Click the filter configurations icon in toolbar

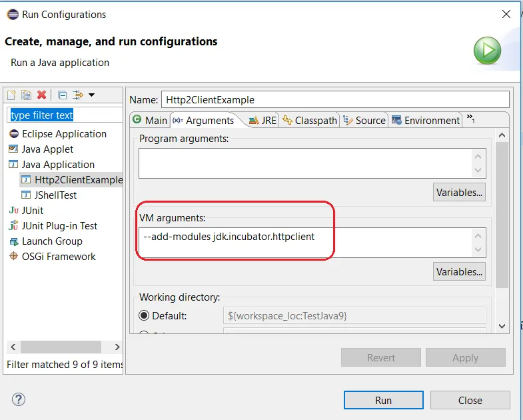point(78,95)
